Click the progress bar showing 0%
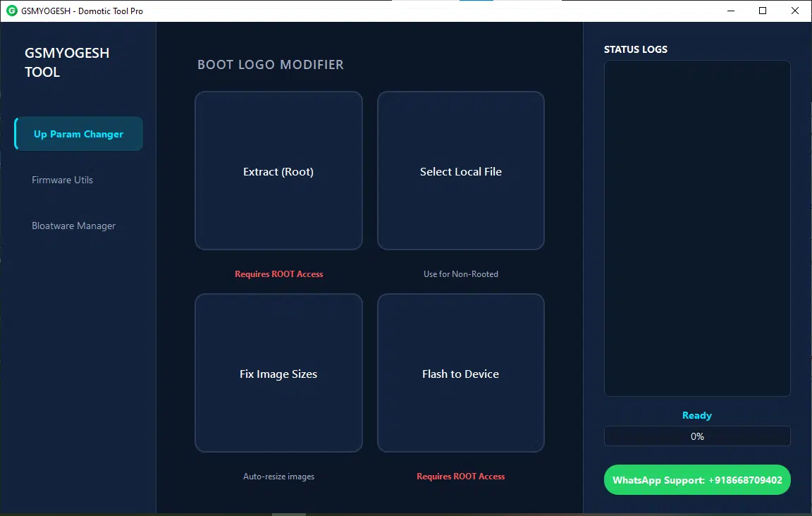The image size is (812, 516). (x=697, y=436)
